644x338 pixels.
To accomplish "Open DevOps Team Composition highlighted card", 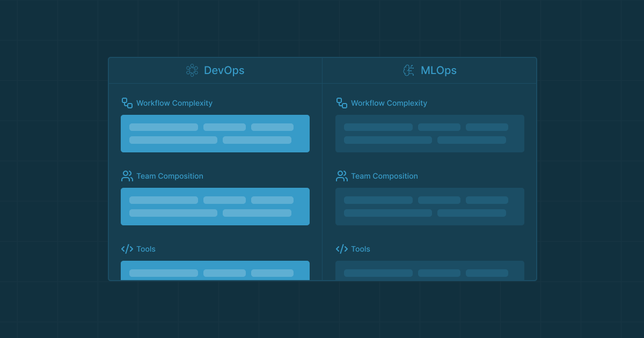I will click(215, 207).
